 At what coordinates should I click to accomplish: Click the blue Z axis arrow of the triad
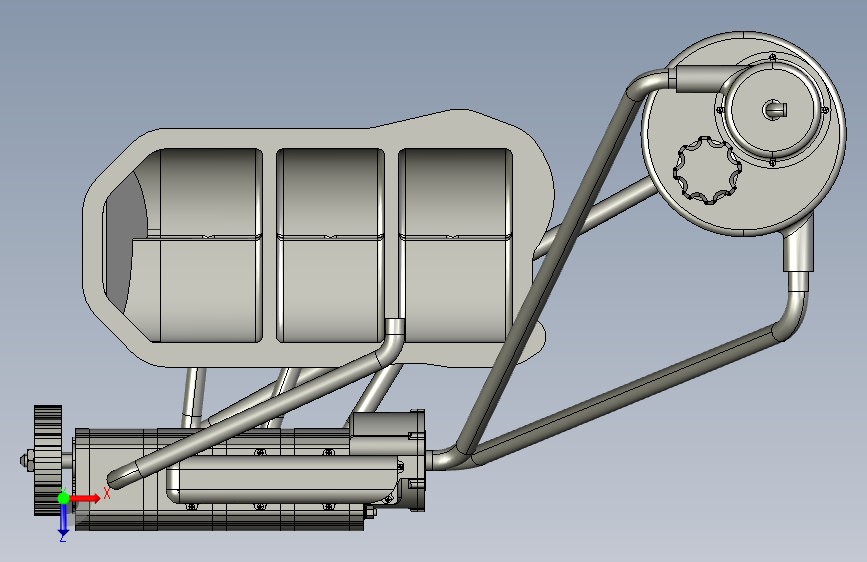[x=63, y=519]
